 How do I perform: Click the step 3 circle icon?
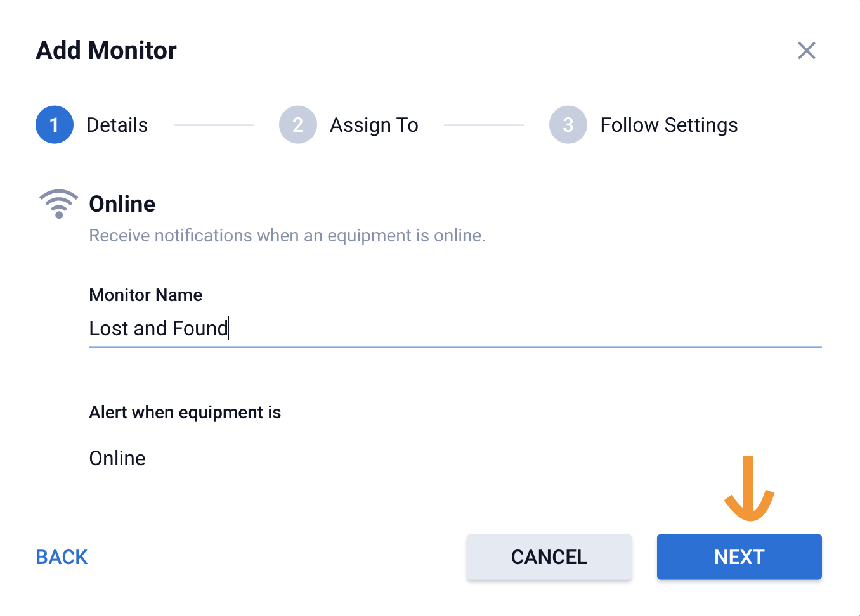[568, 125]
